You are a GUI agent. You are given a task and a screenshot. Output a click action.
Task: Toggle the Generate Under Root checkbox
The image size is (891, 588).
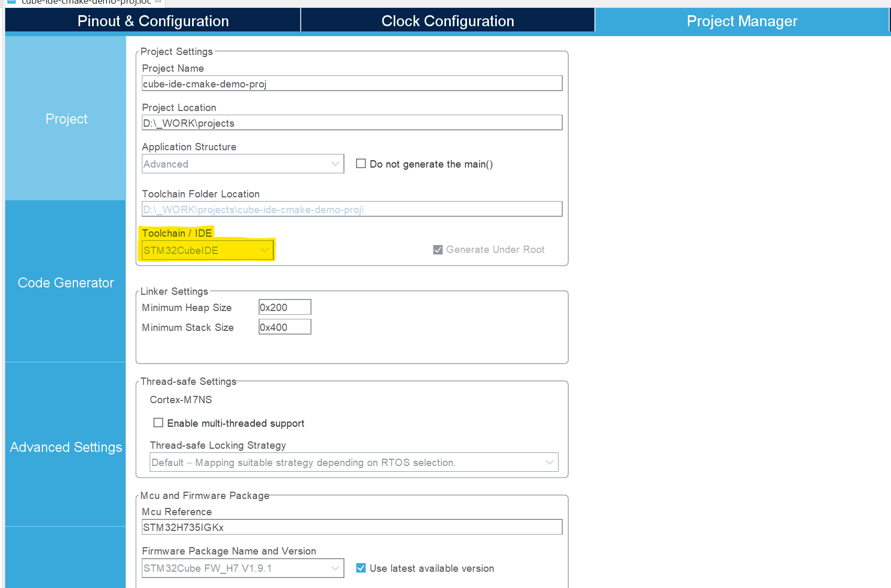(438, 250)
